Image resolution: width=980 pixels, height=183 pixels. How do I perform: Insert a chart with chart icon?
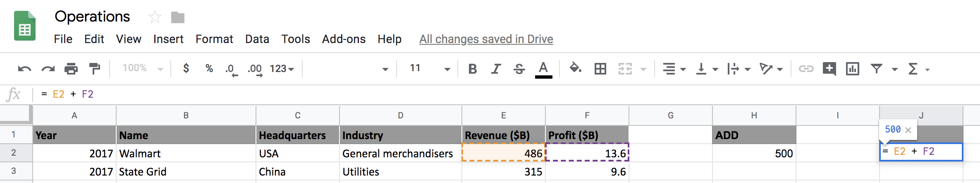(x=852, y=69)
